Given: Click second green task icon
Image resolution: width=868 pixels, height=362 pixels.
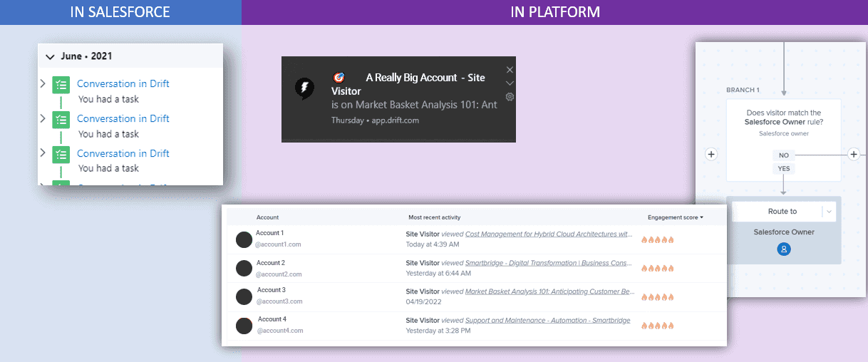Looking at the screenshot, I should [x=61, y=120].
